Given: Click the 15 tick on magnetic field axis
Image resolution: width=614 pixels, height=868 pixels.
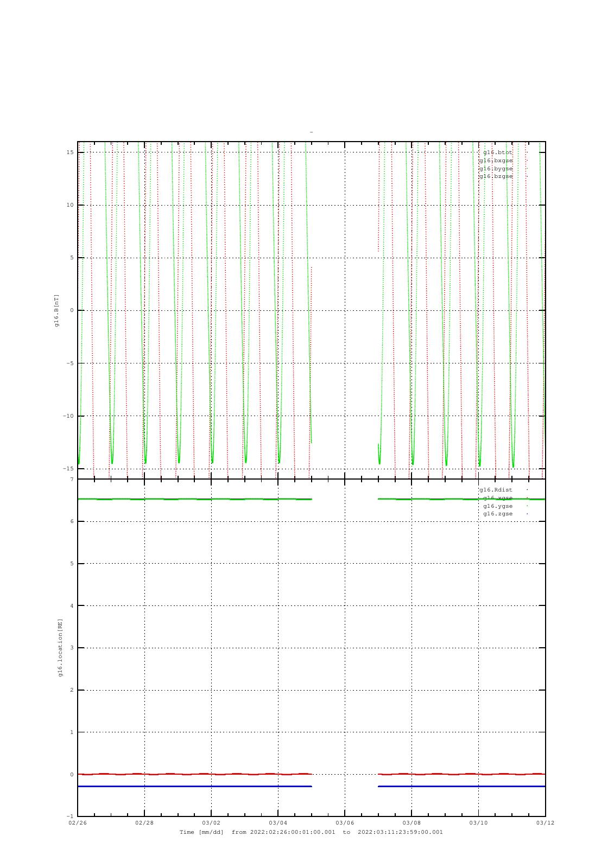Looking at the screenshot, I should tap(70, 152).
